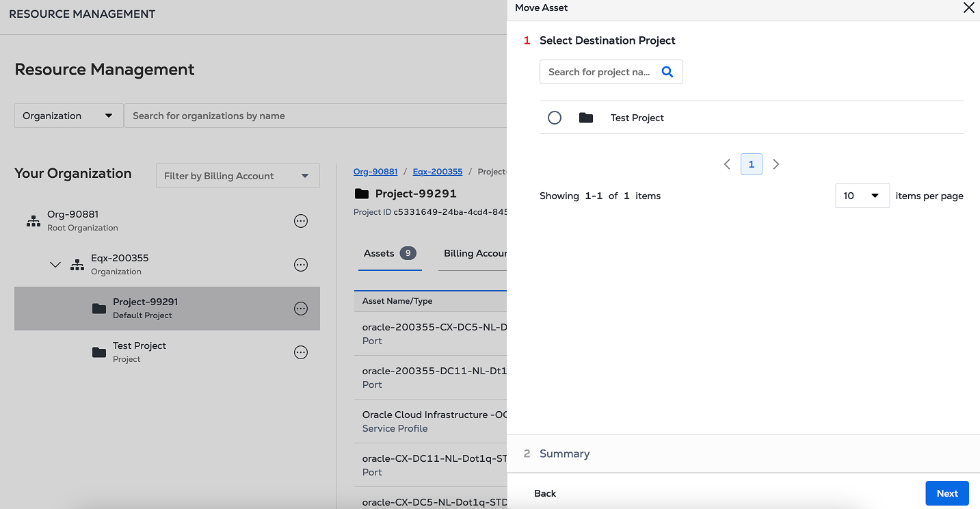Open the Eqx-200355 more options menu
980x509 pixels.
pos(301,265)
